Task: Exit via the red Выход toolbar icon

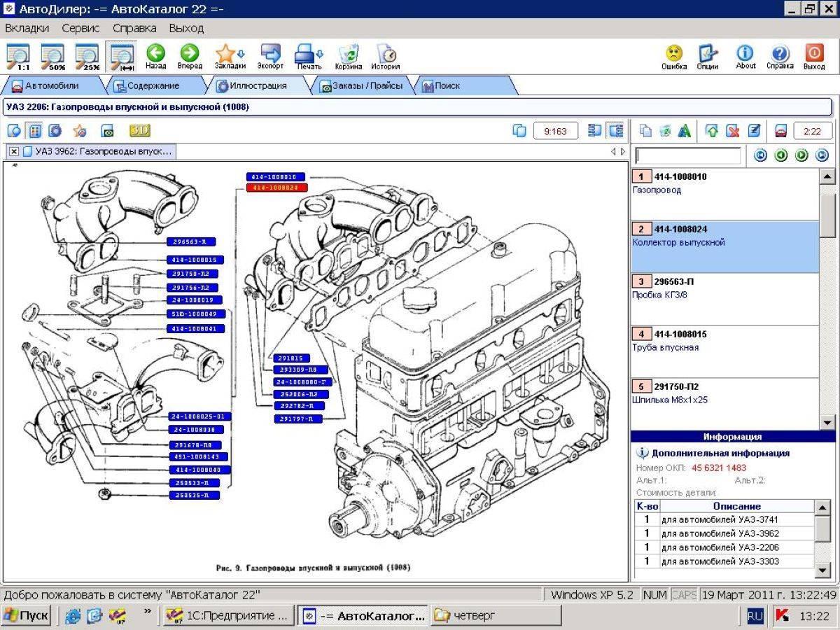Action: pos(814,57)
